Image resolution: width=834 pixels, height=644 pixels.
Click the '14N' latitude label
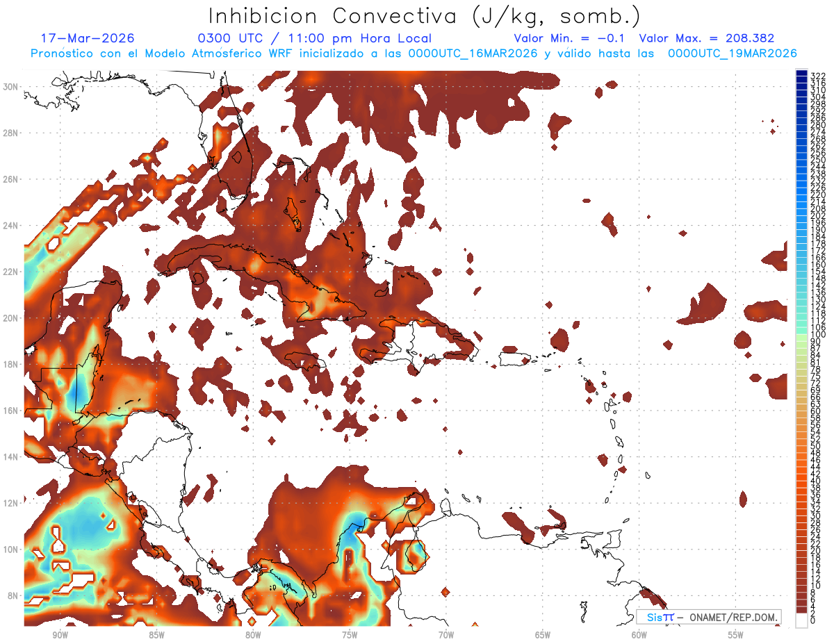coord(11,457)
